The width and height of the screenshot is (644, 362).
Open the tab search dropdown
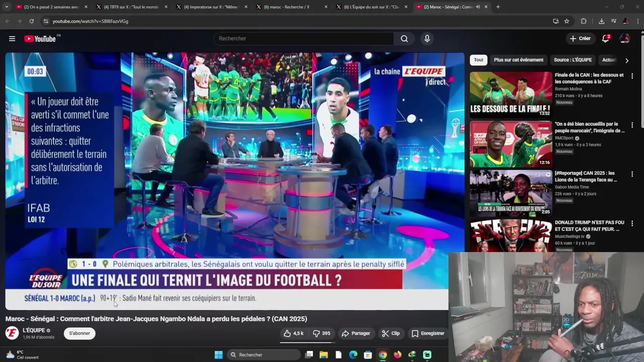7,7
